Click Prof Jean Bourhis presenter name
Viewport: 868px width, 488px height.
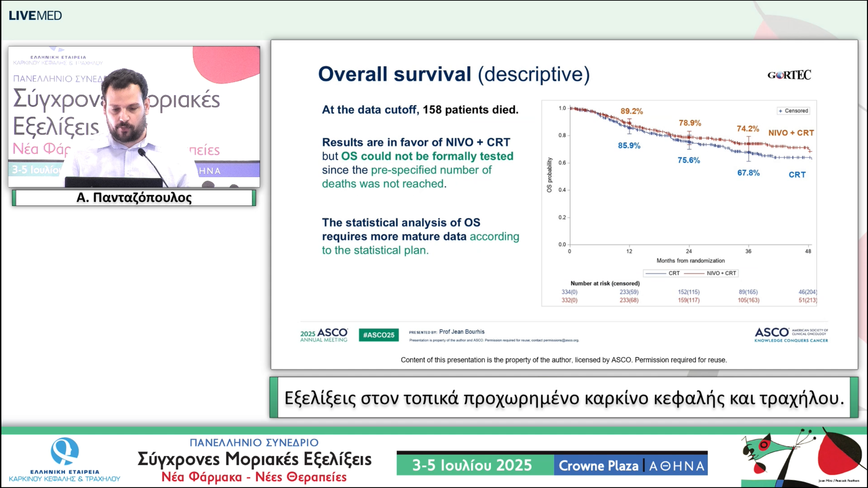[461, 332]
